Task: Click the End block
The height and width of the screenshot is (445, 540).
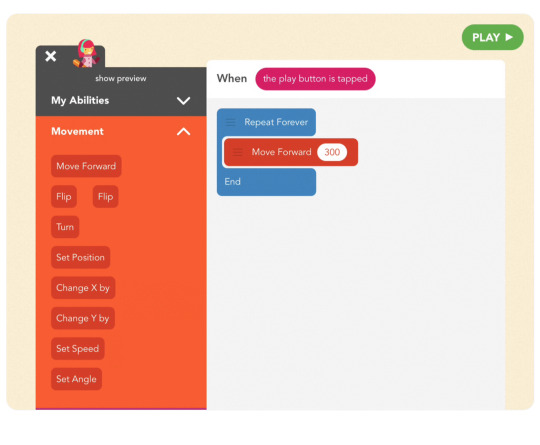Action: point(266,182)
